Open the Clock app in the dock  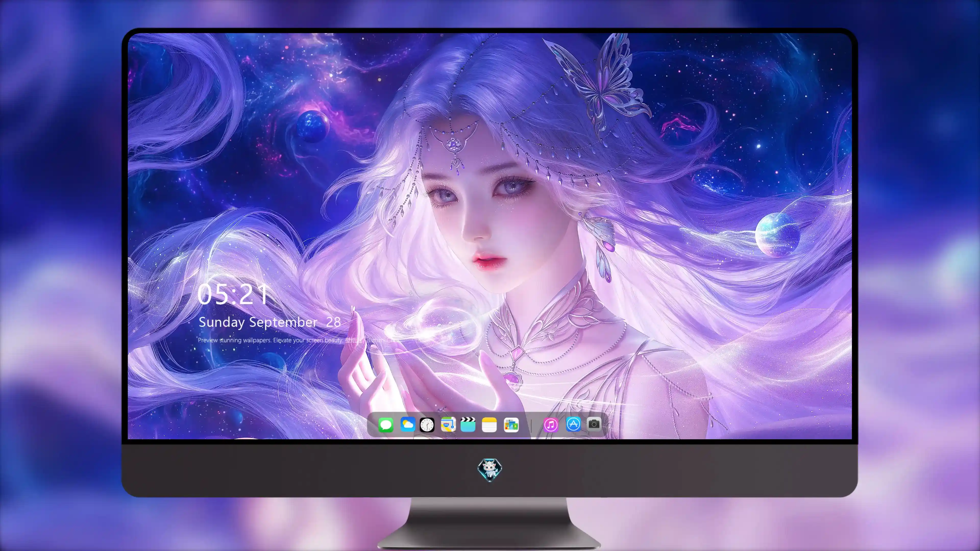[427, 425]
